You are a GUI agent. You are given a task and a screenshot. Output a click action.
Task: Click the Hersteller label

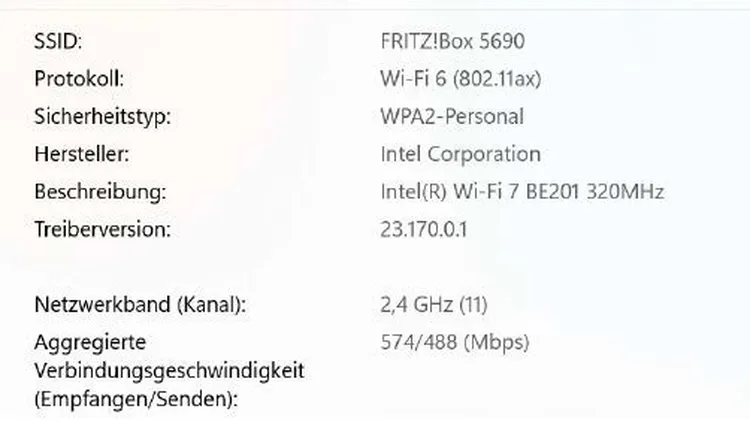click(82, 154)
